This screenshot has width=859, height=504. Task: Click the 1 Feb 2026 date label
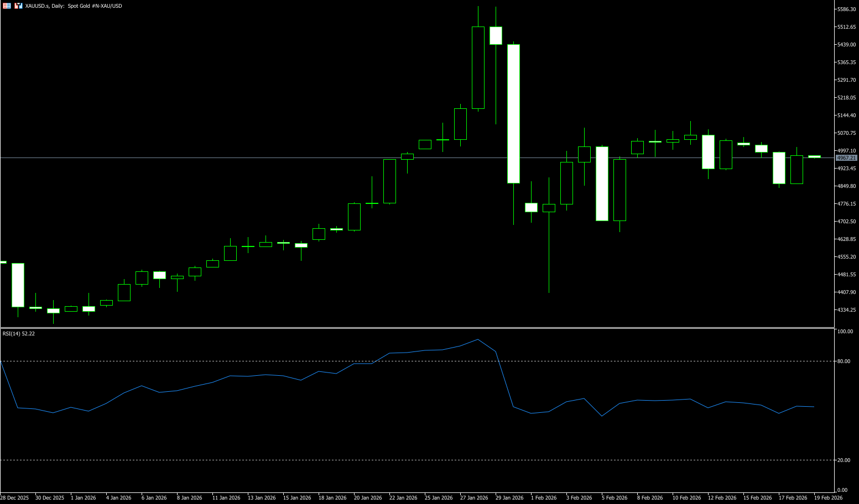coord(544,498)
